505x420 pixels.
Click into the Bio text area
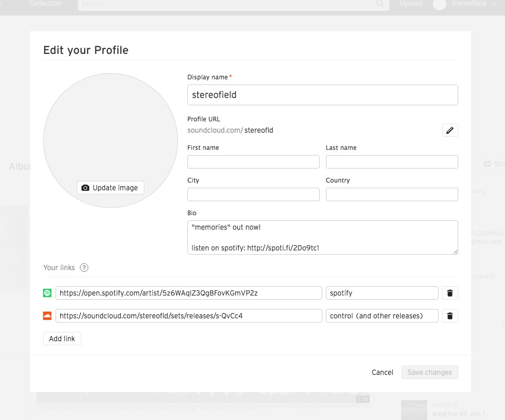click(x=322, y=237)
